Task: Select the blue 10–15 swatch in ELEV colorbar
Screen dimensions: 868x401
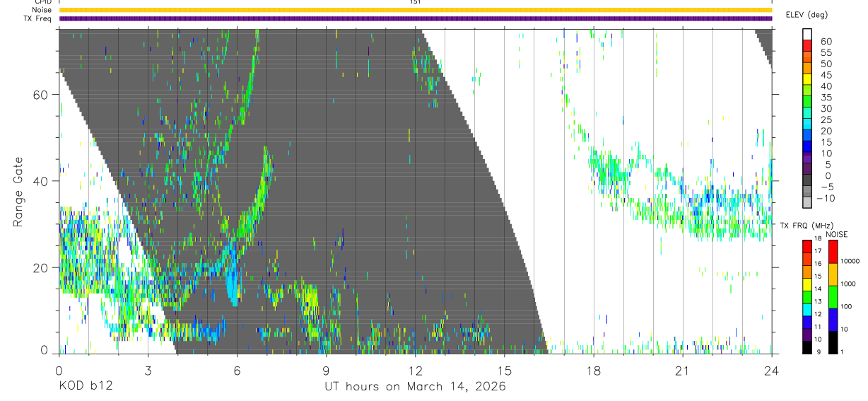Action: 807,147
